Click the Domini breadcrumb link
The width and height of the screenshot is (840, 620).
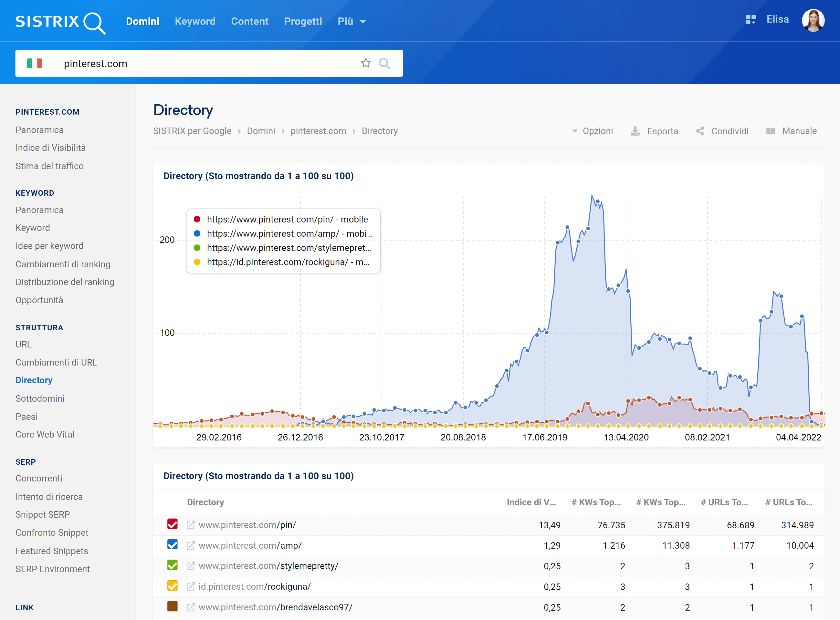tap(261, 131)
